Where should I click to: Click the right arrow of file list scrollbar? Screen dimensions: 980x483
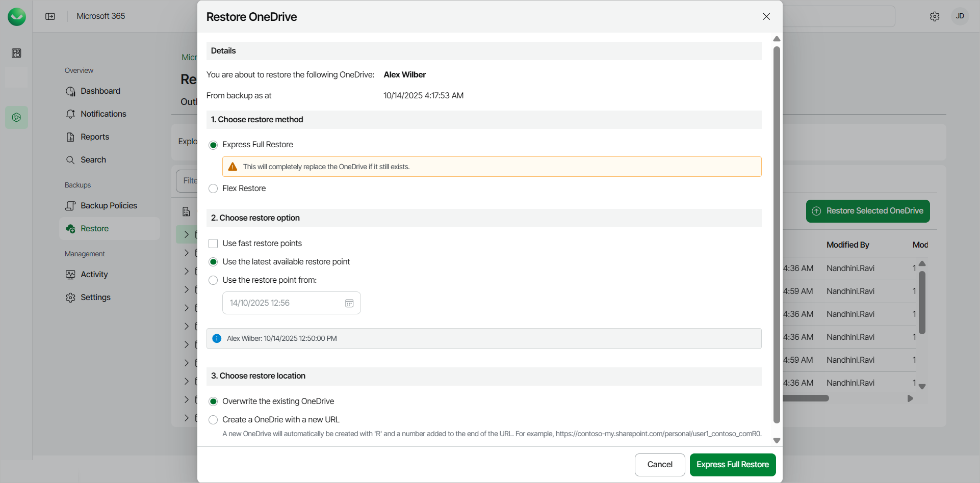(x=910, y=398)
